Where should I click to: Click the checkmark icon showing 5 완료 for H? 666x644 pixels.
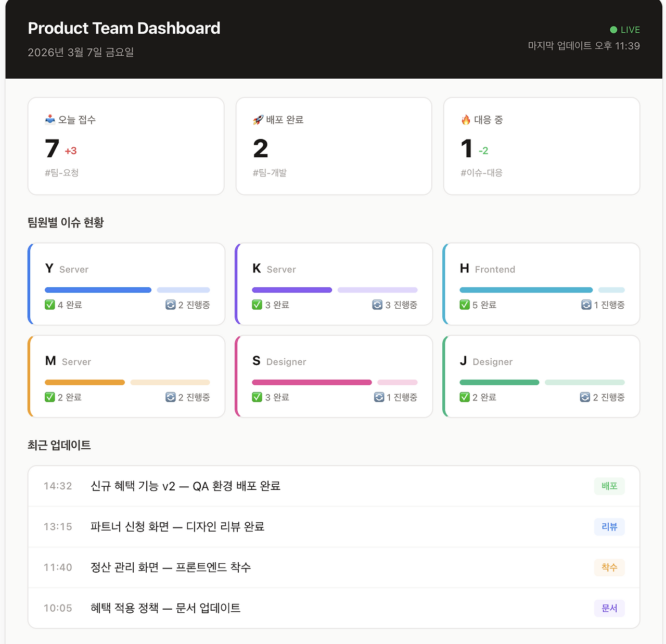(x=464, y=305)
